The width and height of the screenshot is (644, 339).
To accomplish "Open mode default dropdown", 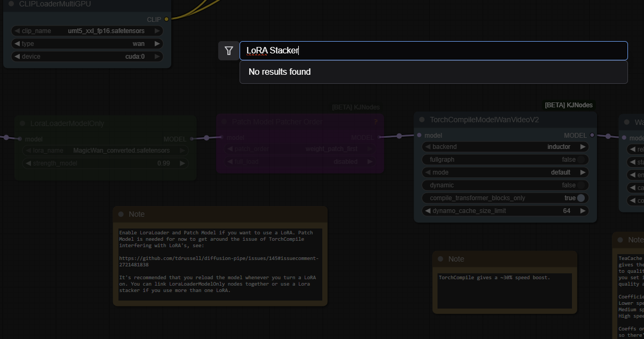I will 505,172.
